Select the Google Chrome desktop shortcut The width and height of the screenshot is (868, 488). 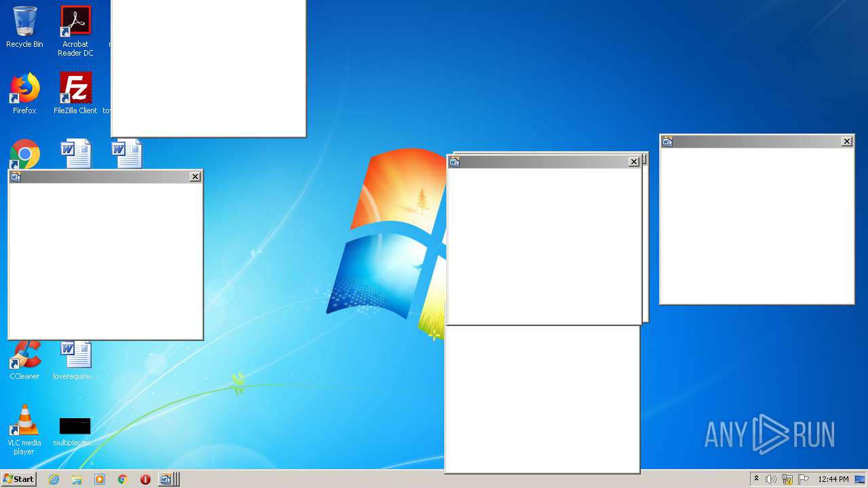[24, 154]
